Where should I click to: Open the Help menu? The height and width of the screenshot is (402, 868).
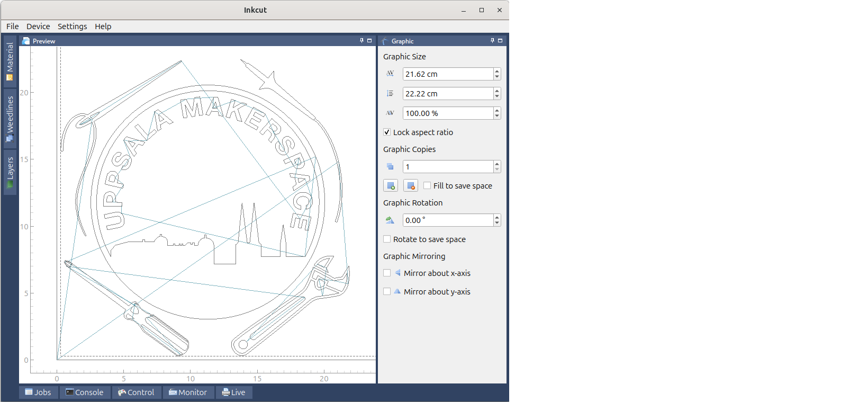103,26
